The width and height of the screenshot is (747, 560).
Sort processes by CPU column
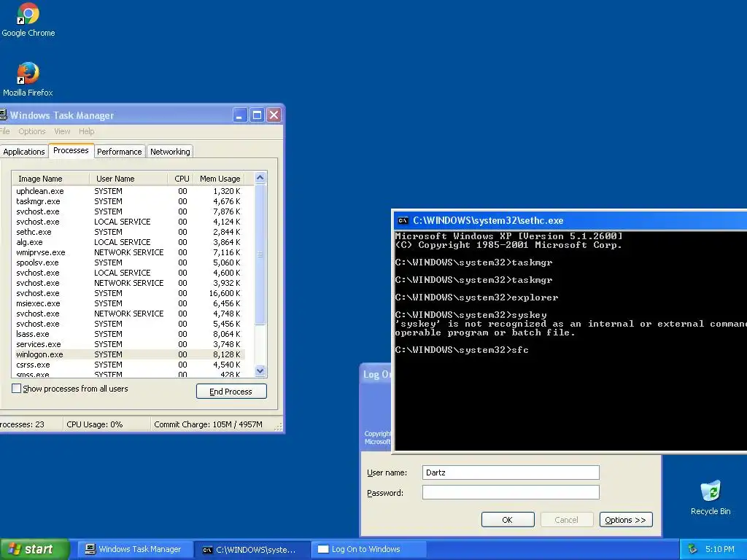coord(181,179)
